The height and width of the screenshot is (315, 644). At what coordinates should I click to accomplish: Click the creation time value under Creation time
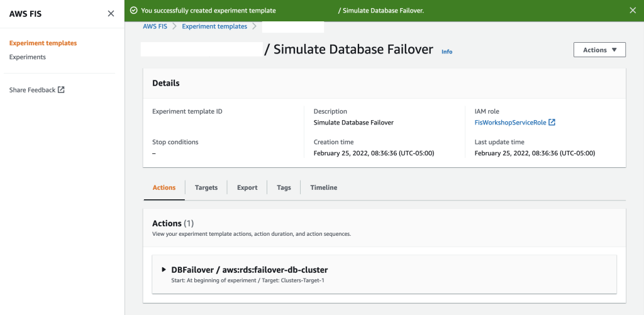pos(374,153)
